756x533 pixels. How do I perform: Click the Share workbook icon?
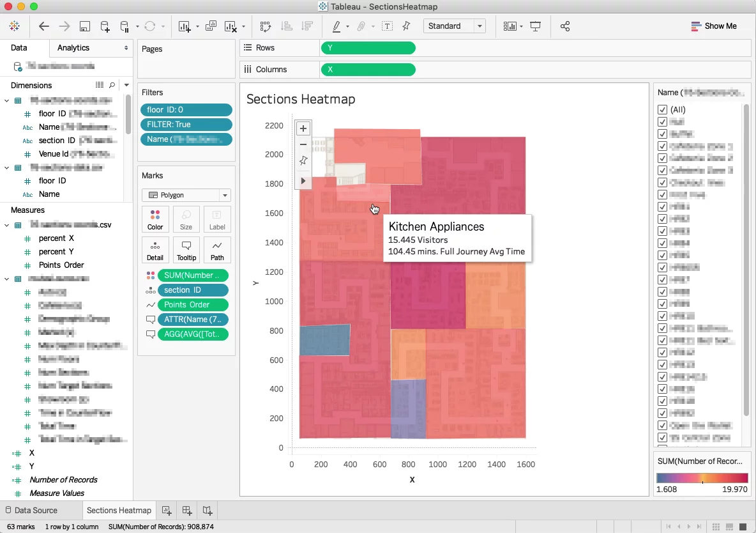(565, 26)
